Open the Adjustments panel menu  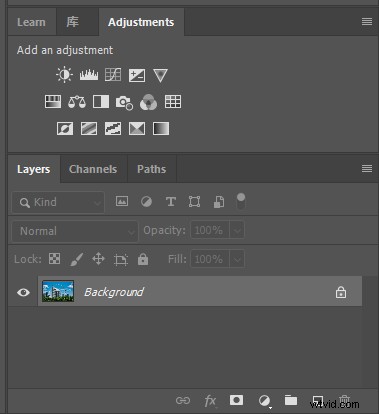click(367, 22)
